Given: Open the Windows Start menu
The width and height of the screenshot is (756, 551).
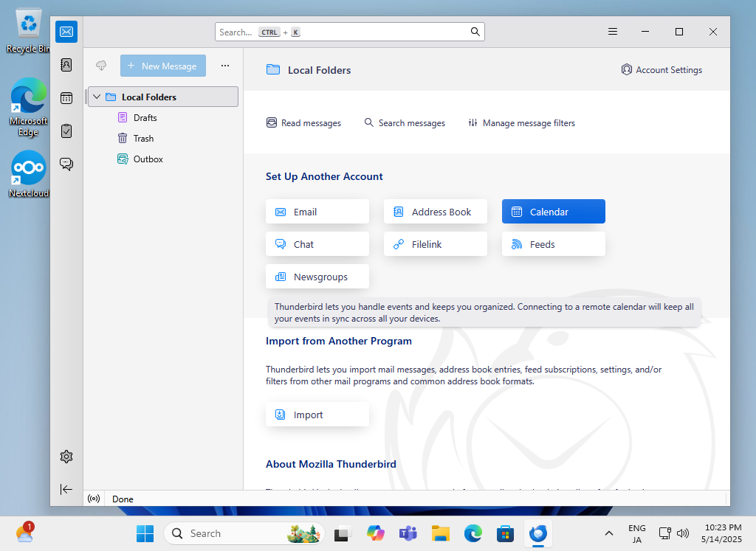Looking at the screenshot, I should 145,533.
